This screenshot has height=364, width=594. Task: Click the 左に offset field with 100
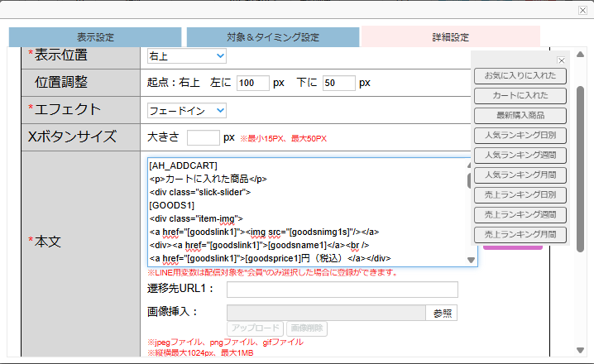pos(252,83)
